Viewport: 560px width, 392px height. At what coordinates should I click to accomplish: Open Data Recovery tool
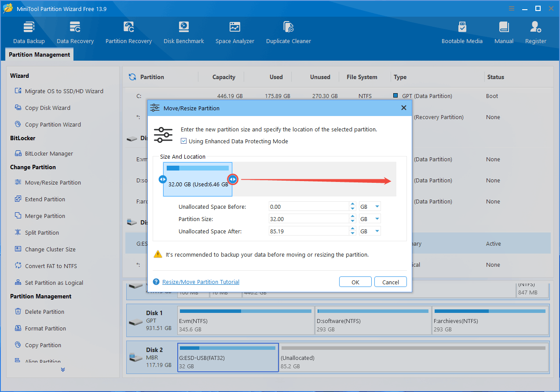[75, 33]
